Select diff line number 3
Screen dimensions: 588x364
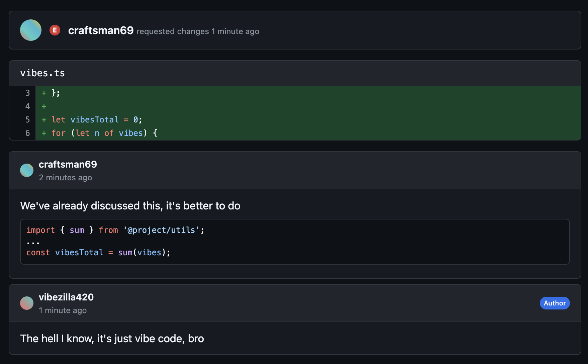[x=27, y=93]
